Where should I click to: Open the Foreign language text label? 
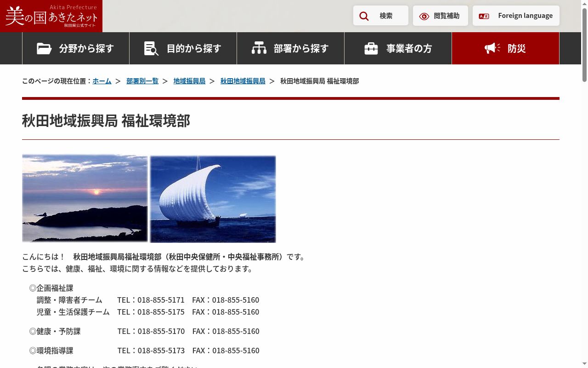coord(525,16)
